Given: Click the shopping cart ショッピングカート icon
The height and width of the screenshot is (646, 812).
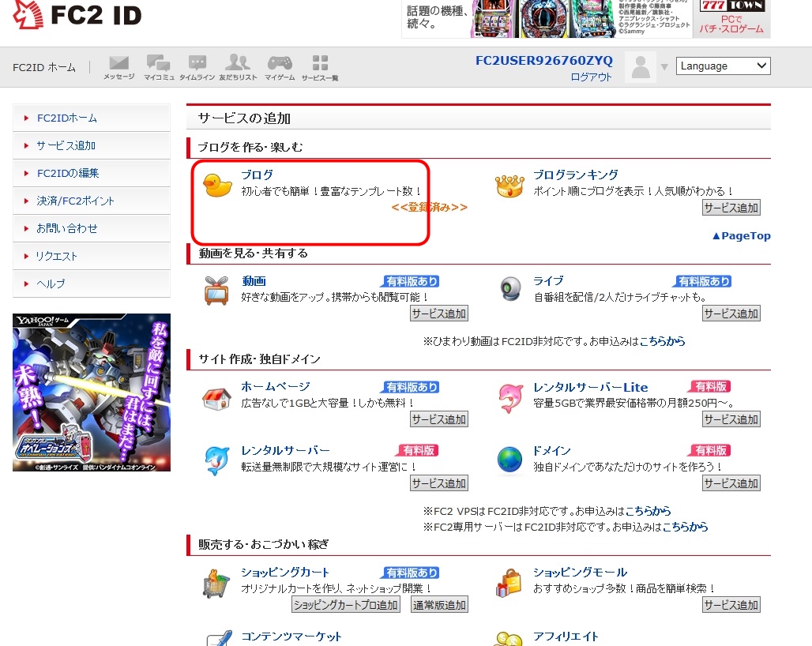Looking at the screenshot, I should (216, 584).
